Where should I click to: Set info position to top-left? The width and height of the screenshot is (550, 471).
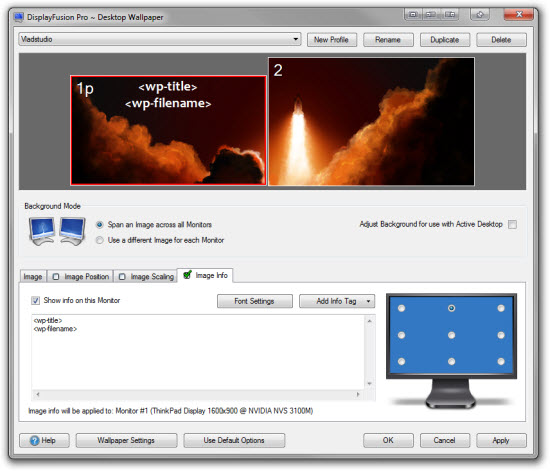pyautogui.click(x=402, y=308)
